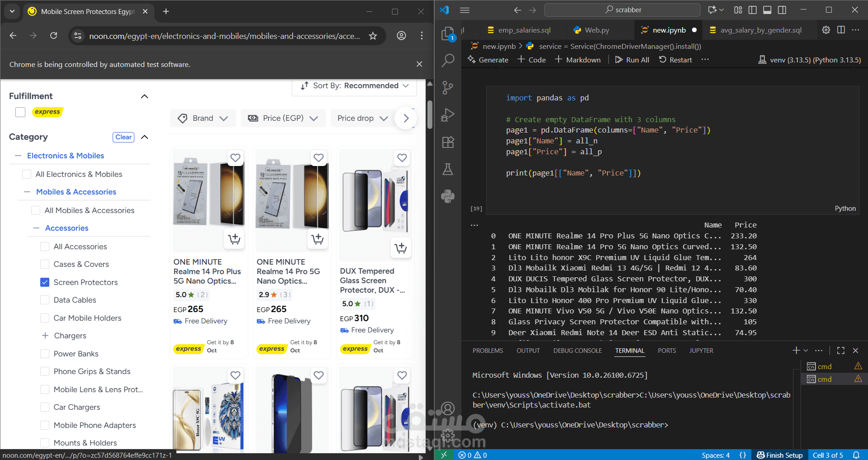Check All Mobiles & Accessories
This screenshot has height=460, width=868.
click(x=36, y=210)
